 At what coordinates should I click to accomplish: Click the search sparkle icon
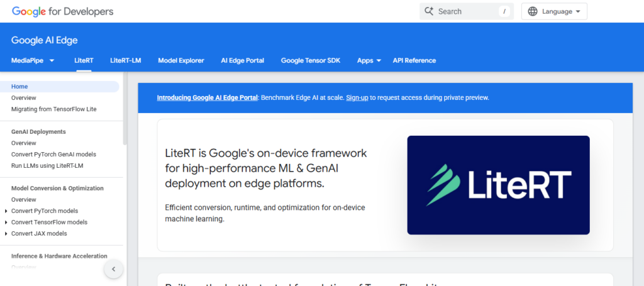click(429, 11)
